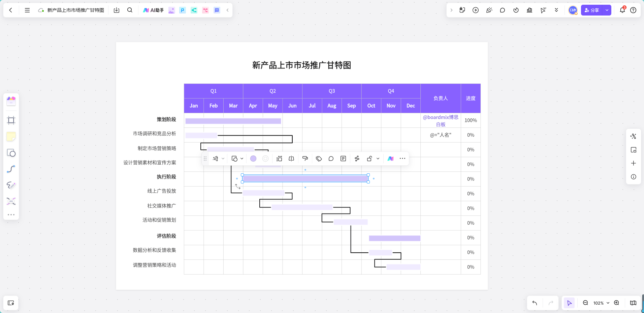Click the note icon in floating toolbar

[x=343, y=159]
